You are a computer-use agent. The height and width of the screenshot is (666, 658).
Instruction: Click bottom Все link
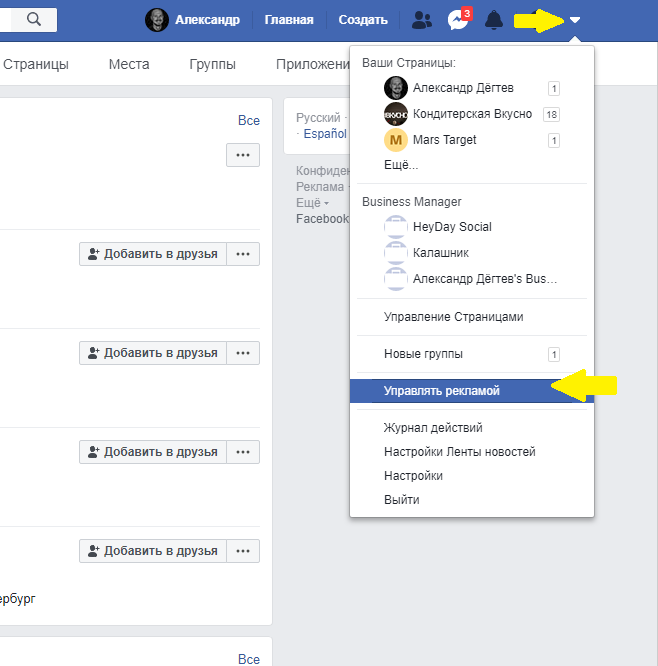(x=249, y=659)
